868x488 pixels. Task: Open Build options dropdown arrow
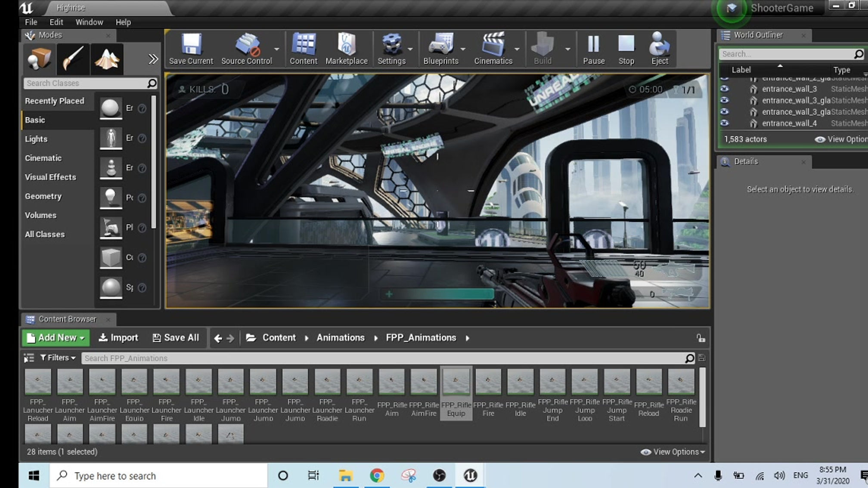coord(568,49)
